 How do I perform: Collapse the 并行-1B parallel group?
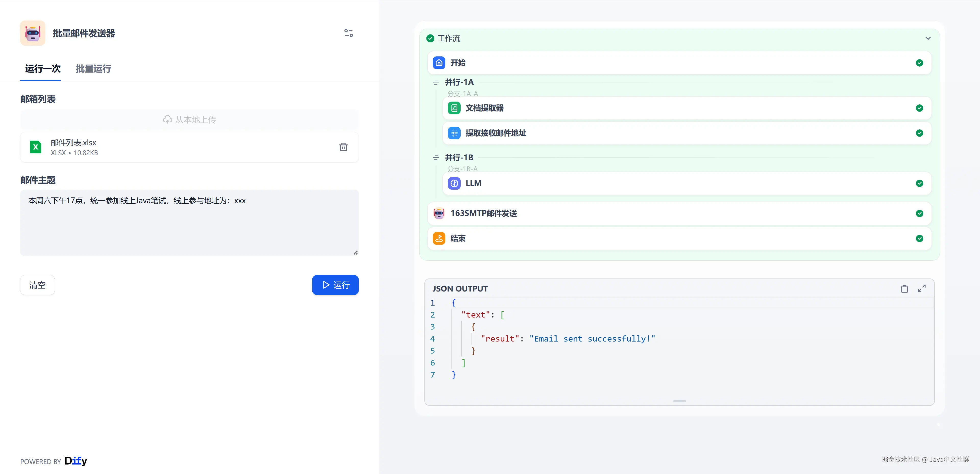(436, 157)
